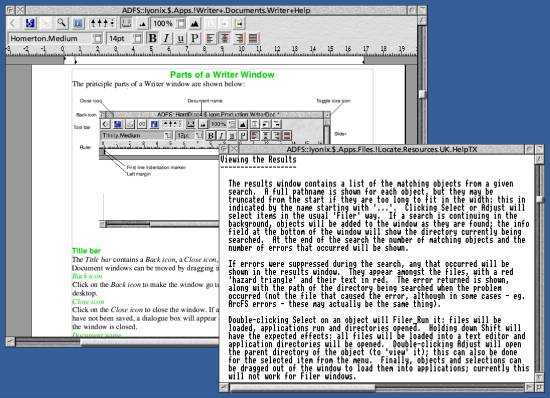Click the large mountain zoom in icon

pyautogui.click(x=195, y=23)
